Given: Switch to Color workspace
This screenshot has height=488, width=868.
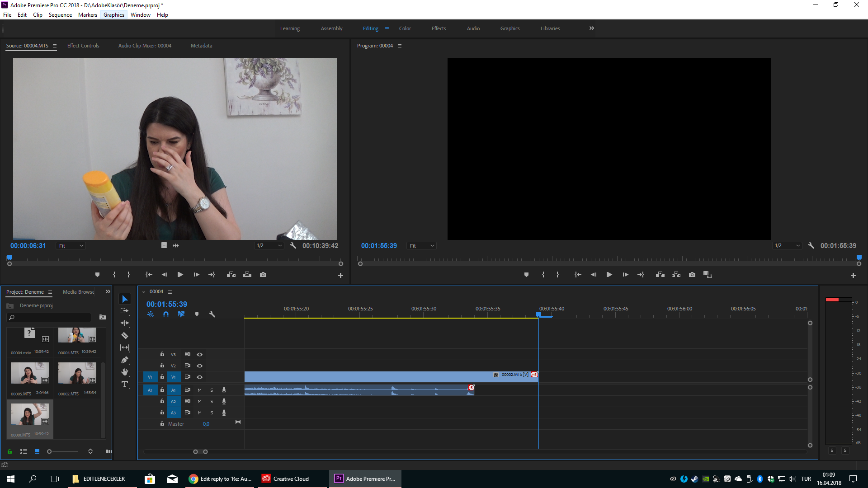Looking at the screenshot, I should coord(405,28).
